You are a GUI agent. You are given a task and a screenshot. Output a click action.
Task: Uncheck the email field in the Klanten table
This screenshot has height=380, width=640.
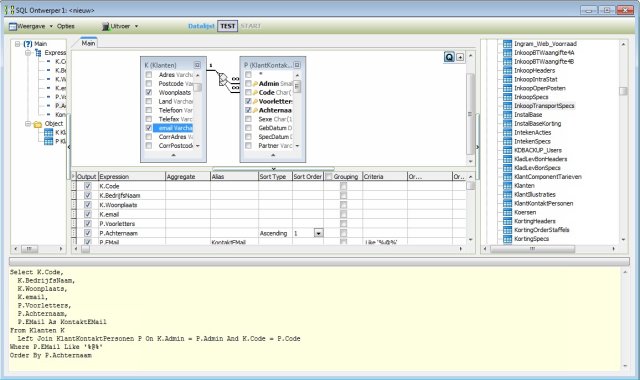coord(149,128)
